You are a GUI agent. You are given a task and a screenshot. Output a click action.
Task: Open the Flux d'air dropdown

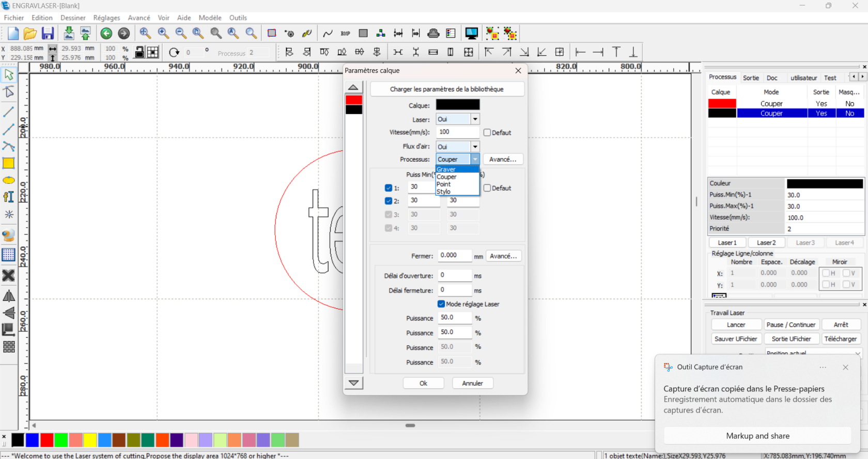(x=458, y=147)
